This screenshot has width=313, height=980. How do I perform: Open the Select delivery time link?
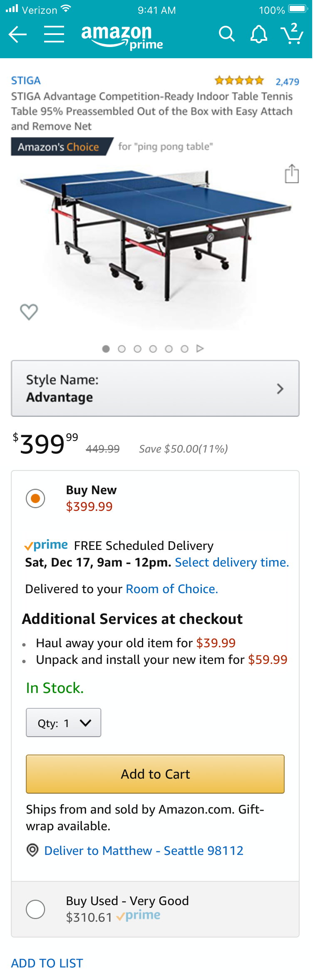pos(232,562)
